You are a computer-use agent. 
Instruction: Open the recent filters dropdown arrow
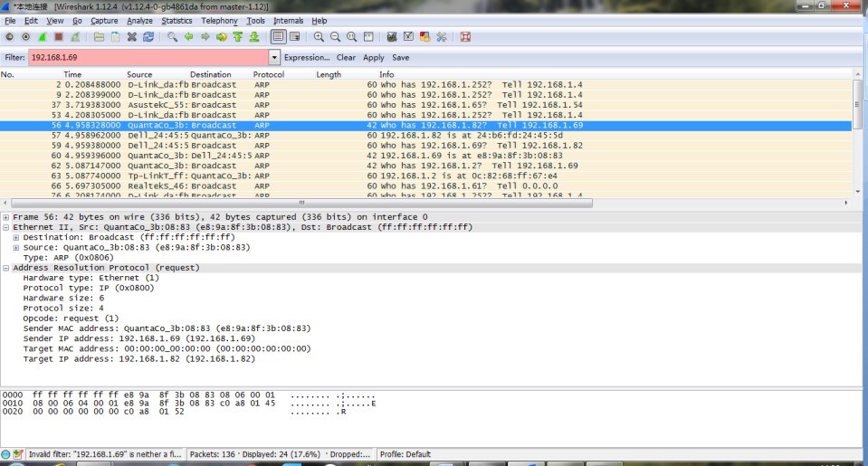tap(274, 58)
